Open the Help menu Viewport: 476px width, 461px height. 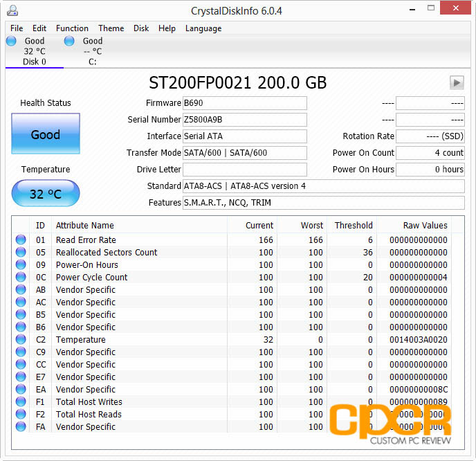point(167,28)
